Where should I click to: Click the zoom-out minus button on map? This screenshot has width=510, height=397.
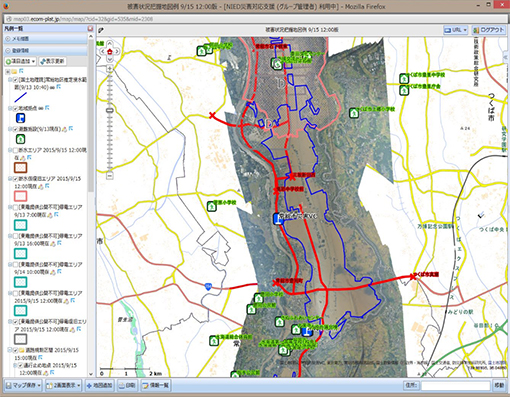[110, 175]
